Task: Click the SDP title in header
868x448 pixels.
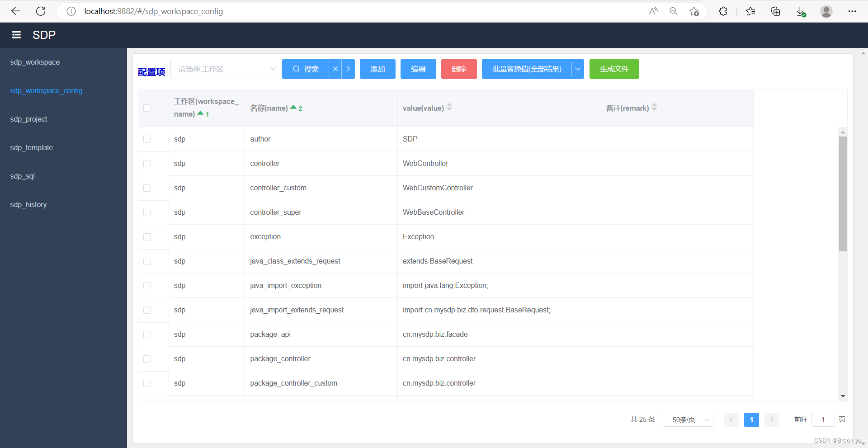Action: click(44, 35)
